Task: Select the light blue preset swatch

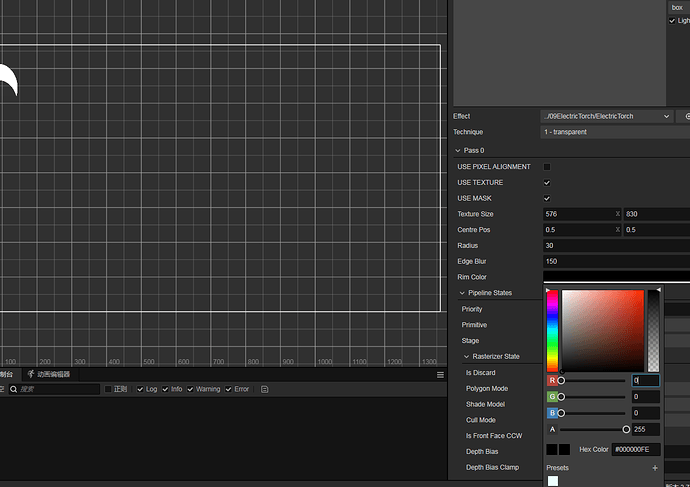Action: point(553,481)
